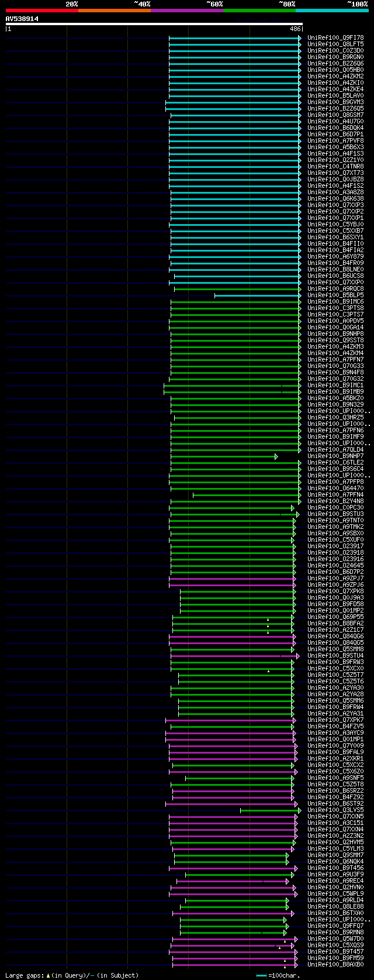Click the label UniRef100_B6SRZ2
The image size is (374, 980).
click(x=335, y=791)
